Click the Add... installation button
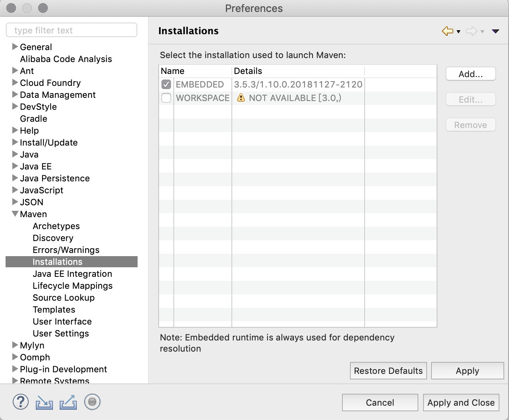This screenshot has width=509, height=420. pos(470,74)
